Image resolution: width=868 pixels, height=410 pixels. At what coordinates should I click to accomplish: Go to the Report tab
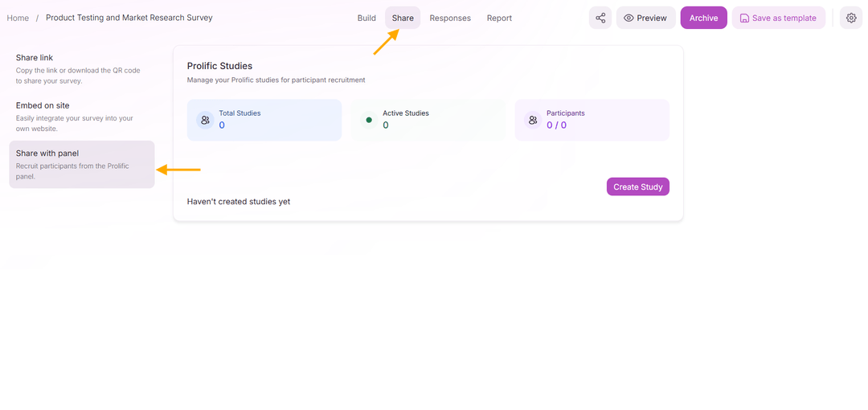click(x=499, y=18)
